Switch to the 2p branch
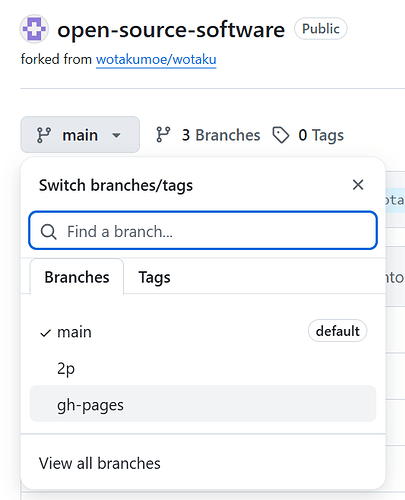Viewport: 405px width, 500px height. pyautogui.click(x=203, y=368)
